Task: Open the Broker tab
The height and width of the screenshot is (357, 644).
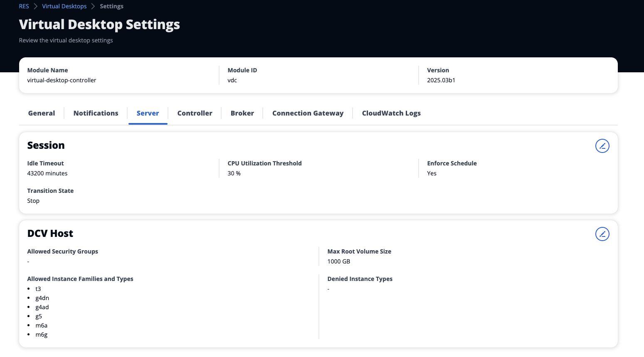Action: (242, 113)
